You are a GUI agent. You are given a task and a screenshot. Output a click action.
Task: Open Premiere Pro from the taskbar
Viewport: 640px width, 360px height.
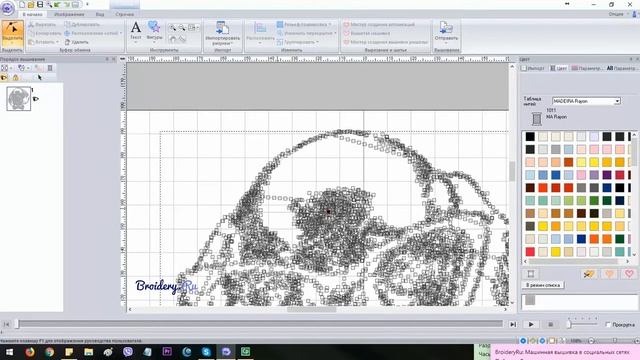pyautogui.click(x=167, y=352)
